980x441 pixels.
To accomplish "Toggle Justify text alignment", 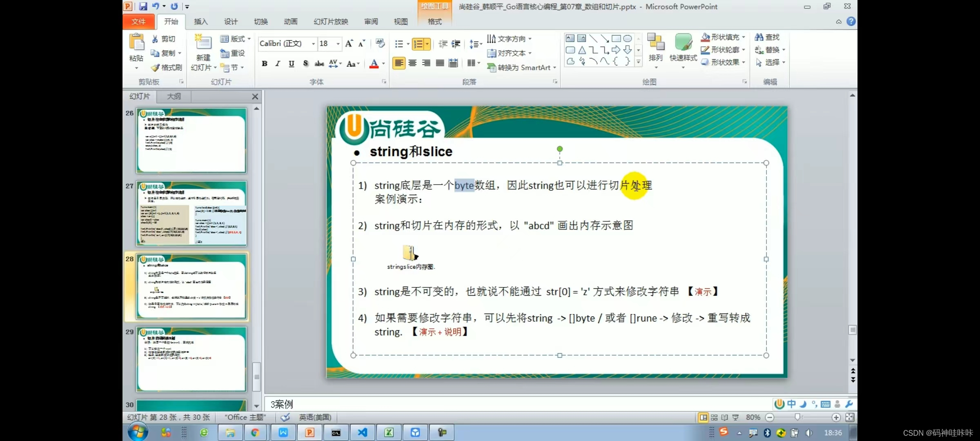I will click(x=440, y=63).
